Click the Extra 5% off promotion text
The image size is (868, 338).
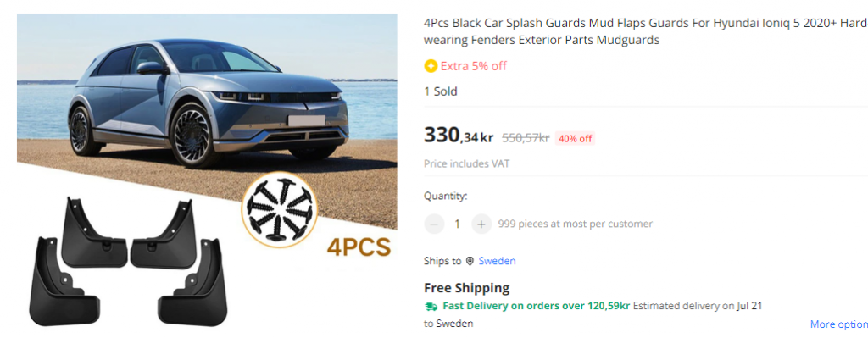click(473, 66)
